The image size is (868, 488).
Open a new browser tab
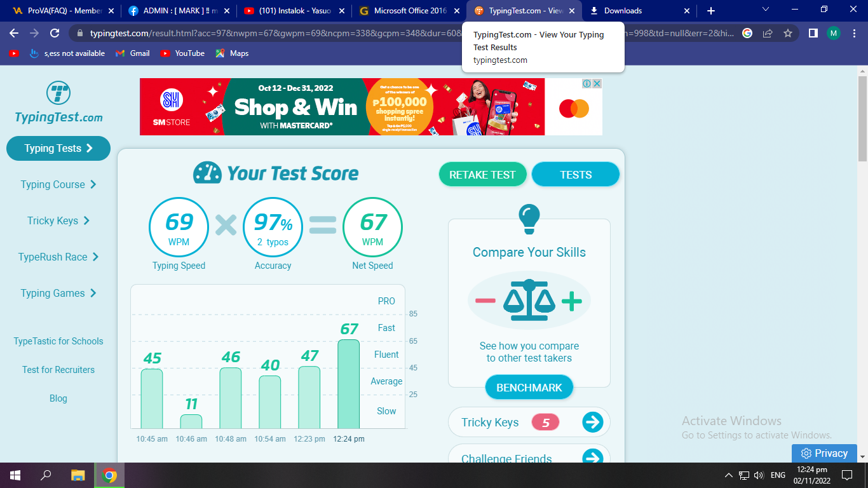coord(711,11)
